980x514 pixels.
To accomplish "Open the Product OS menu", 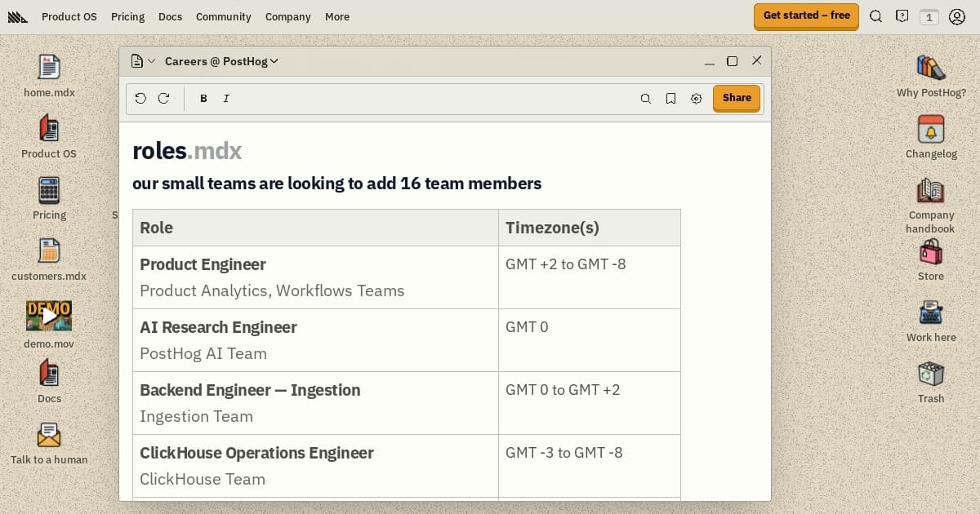I will [x=69, y=16].
